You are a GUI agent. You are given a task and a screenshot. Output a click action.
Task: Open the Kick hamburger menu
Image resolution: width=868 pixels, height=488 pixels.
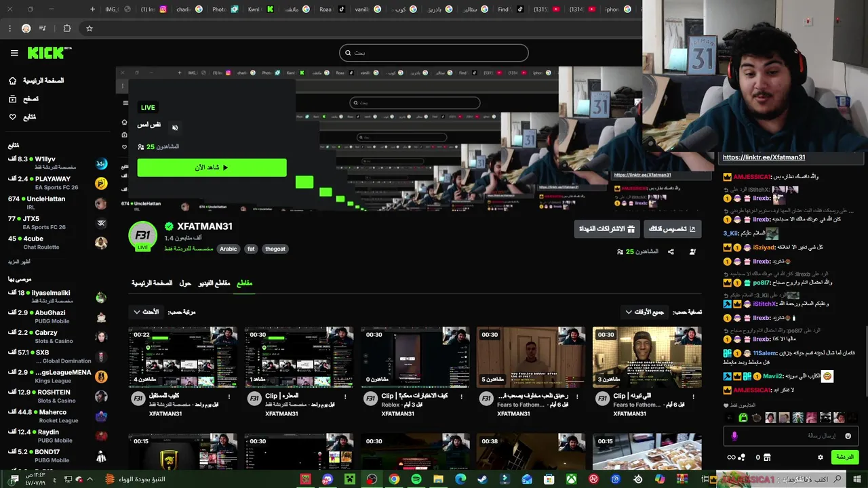point(14,53)
